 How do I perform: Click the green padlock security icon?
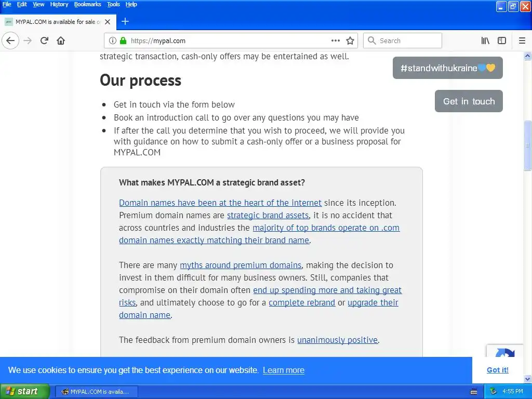[x=123, y=41]
